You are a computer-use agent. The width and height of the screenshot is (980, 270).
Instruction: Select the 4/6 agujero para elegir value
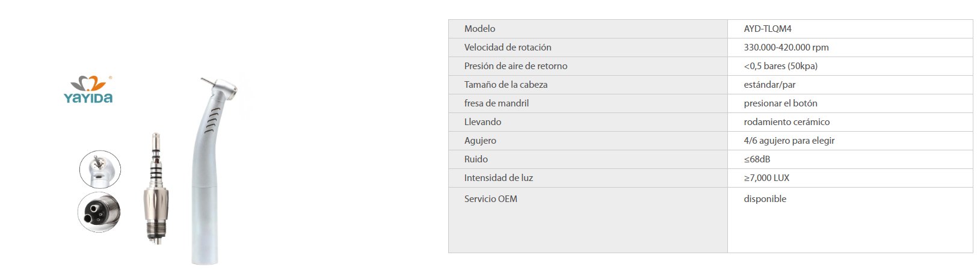click(789, 141)
